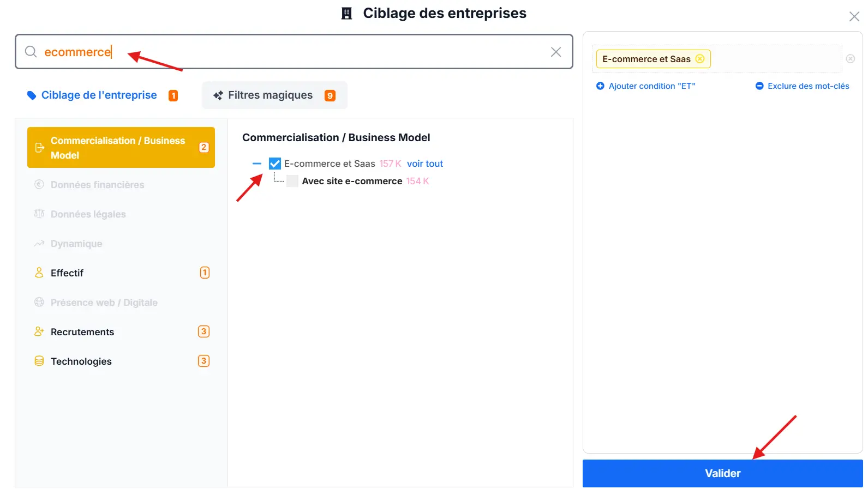The image size is (868, 501).
Task: Click the globe icon for Présence web
Action: click(x=39, y=302)
